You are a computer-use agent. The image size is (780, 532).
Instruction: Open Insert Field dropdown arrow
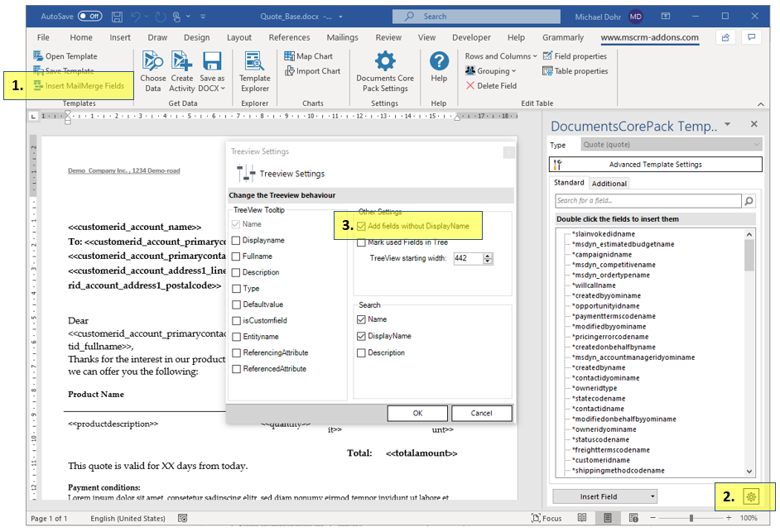point(652,496)
